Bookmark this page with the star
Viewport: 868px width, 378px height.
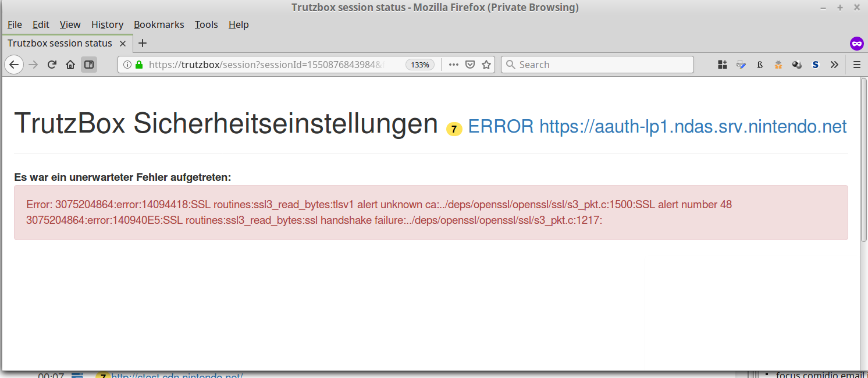pyautogui.click(x=486, y=65)
